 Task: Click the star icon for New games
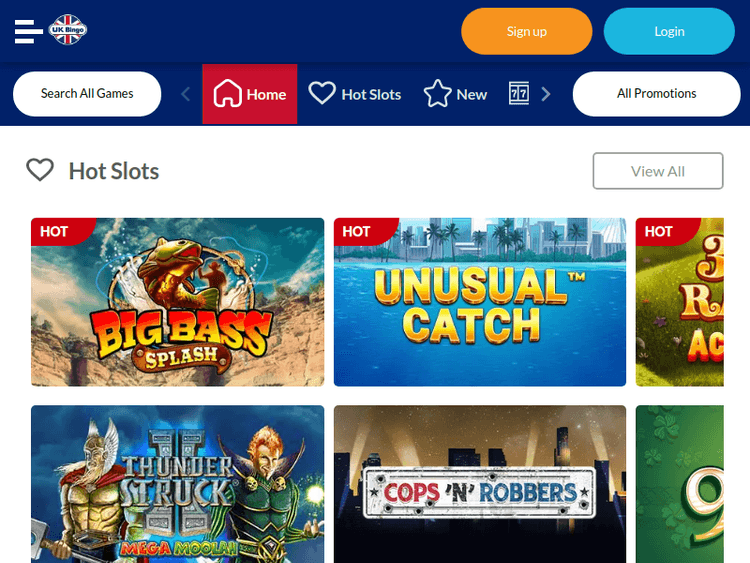[x=437, y=93]
